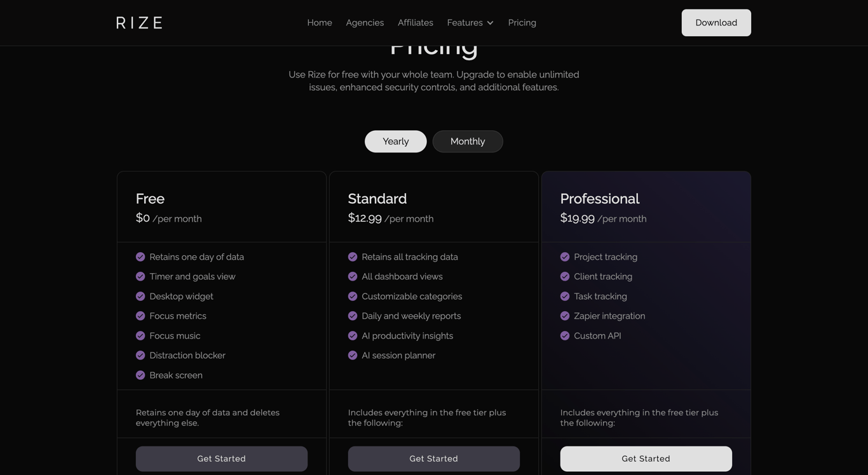Click the checkmark beside Customizable categories

352,295
